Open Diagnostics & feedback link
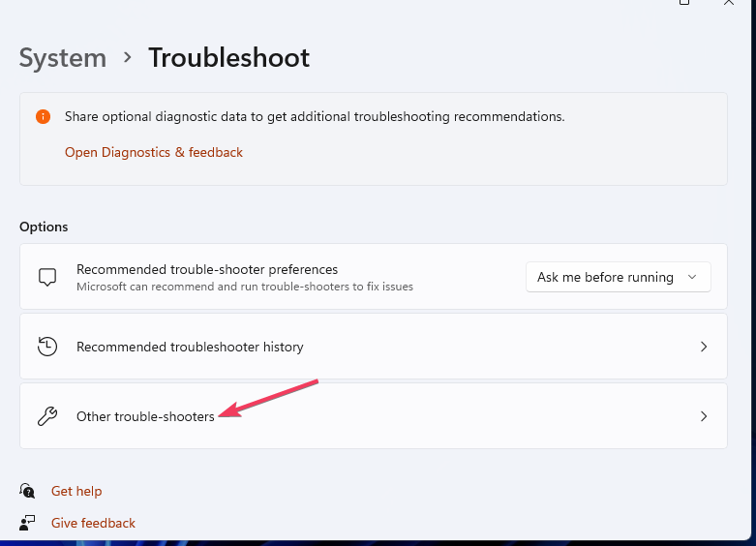The height and width of the screenshot is (546, 756). click(154, 152)
